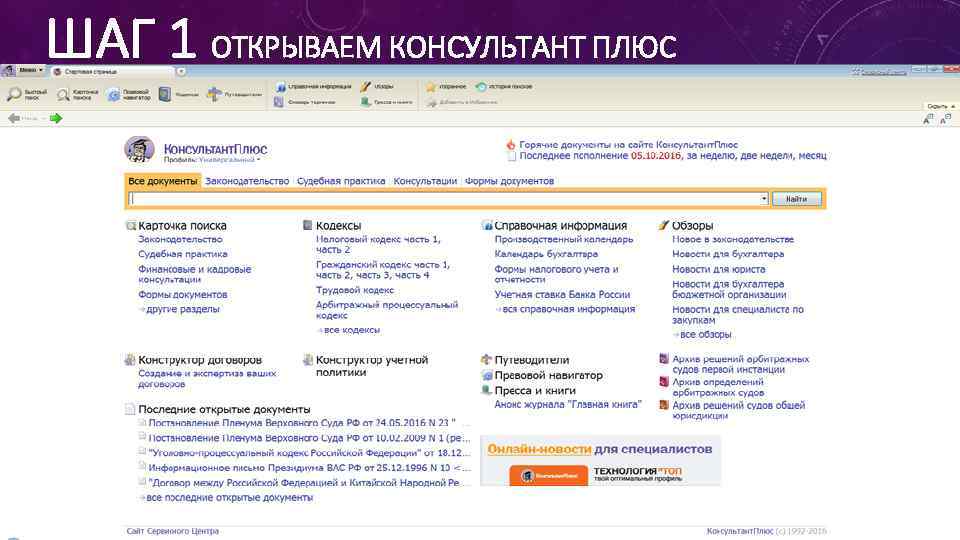Open Справочная информация toolbar item
The width and height of the screenshot is (960, 540).
pos(313,86)
